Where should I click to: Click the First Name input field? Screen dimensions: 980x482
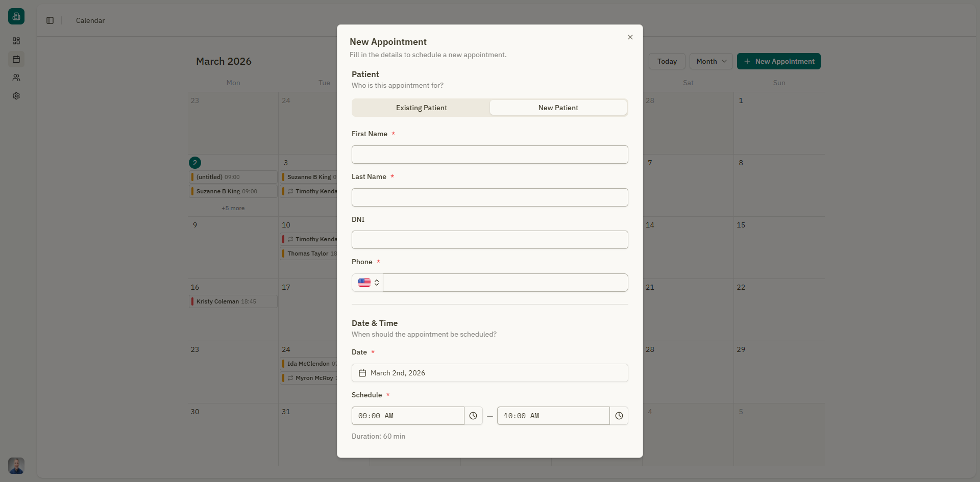pos(489,155)
